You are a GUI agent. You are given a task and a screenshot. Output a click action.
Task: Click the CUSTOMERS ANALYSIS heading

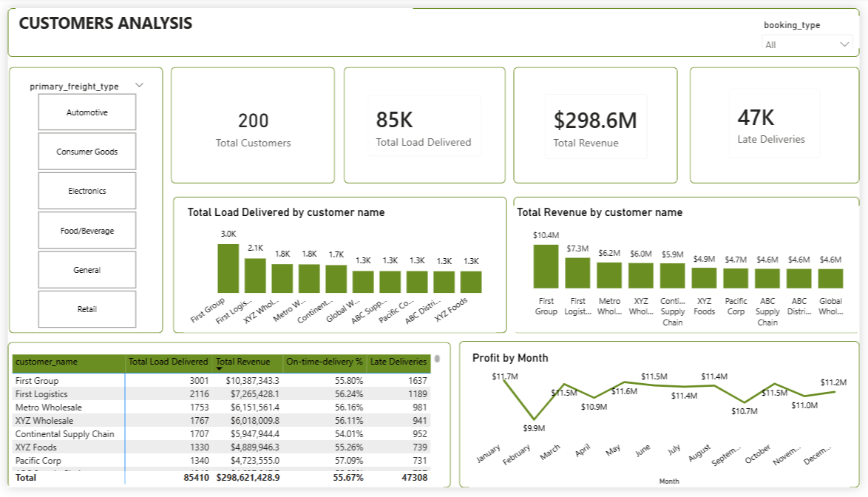click(105, 23)
